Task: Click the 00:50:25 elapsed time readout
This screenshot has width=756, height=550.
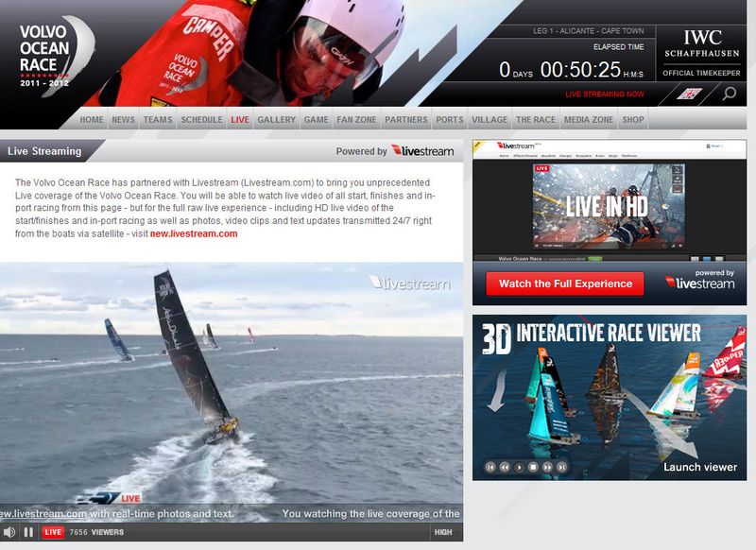Action: (x=580, y=70)
